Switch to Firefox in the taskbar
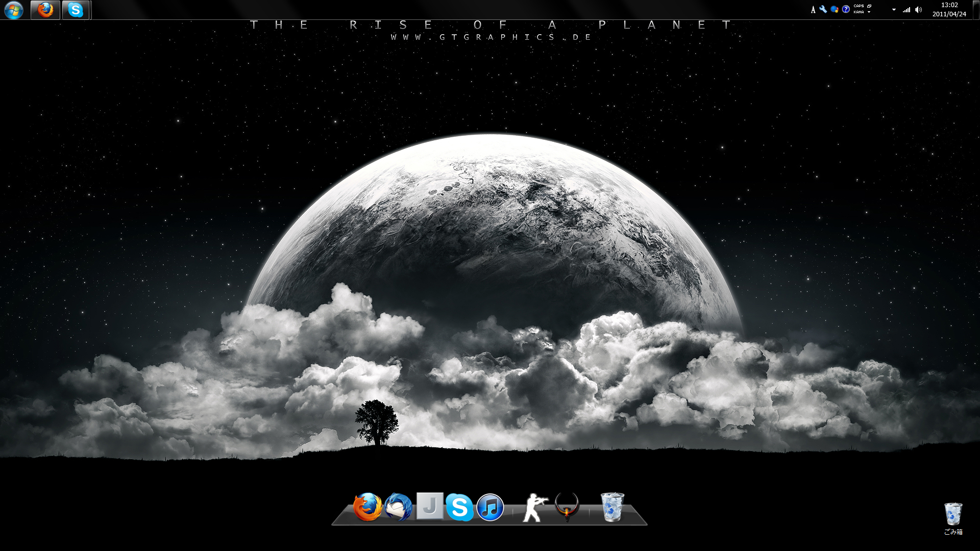This screenshot has height=551, width=980. coord(45,10)
